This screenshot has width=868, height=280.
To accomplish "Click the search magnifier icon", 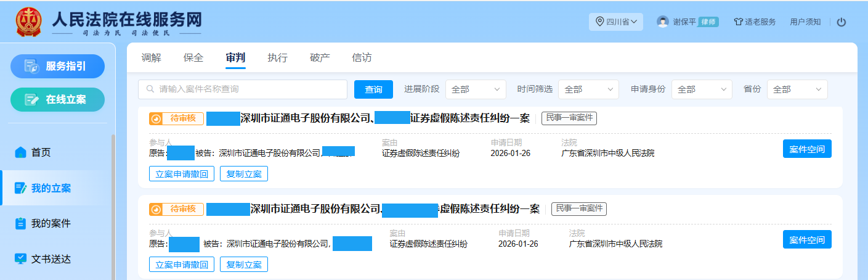I will point(150,89).
